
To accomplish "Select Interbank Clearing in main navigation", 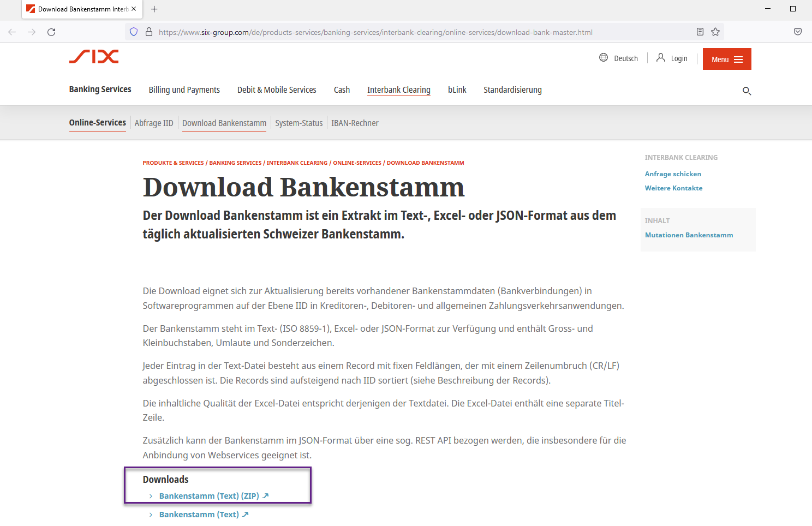I will click(x=399, y=90).
